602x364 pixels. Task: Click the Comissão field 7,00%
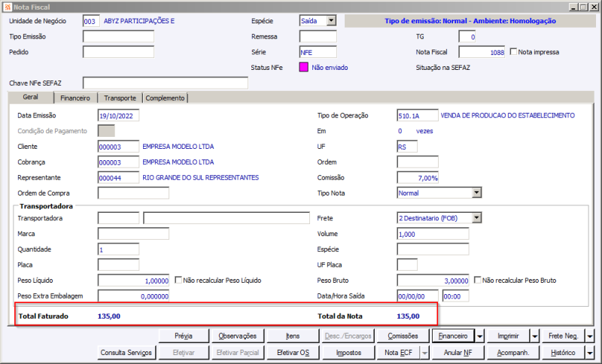pyautogui.click(x=418, y=177)
